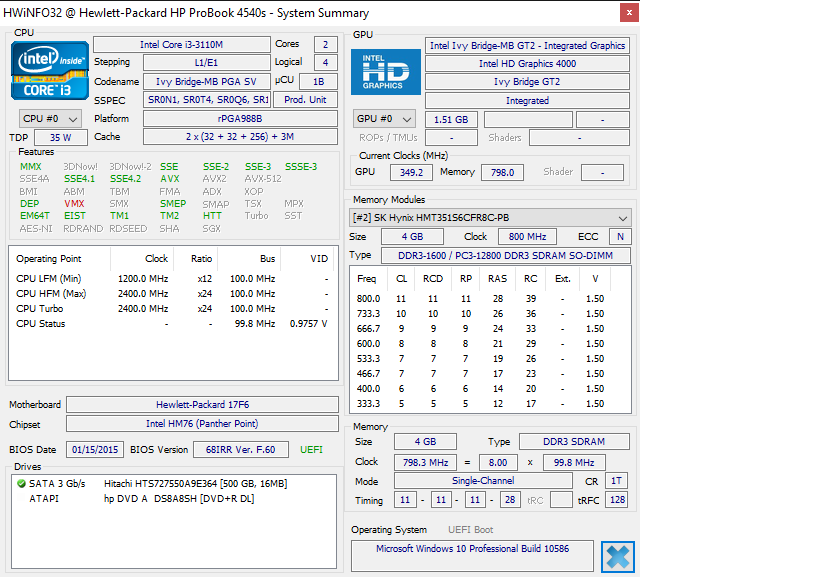
Task: Click the cache size field
Action: (x=240, y=137)
